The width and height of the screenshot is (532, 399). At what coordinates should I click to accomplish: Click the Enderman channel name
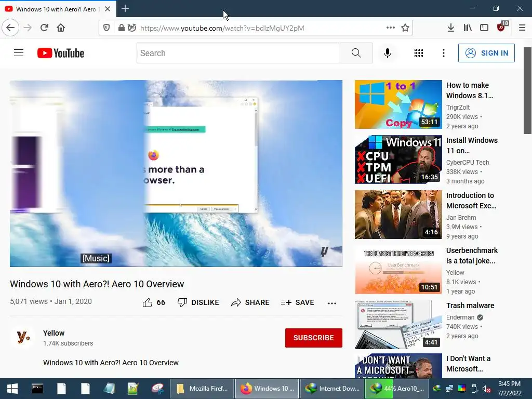(460, 317)
